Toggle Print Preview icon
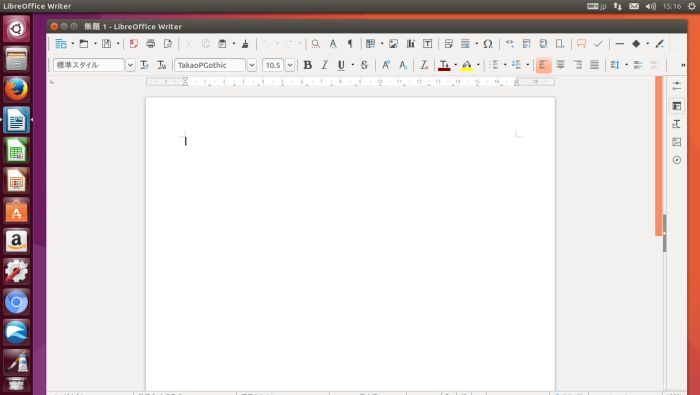Screen dimensions: 700x395 (x=168, y=44)
